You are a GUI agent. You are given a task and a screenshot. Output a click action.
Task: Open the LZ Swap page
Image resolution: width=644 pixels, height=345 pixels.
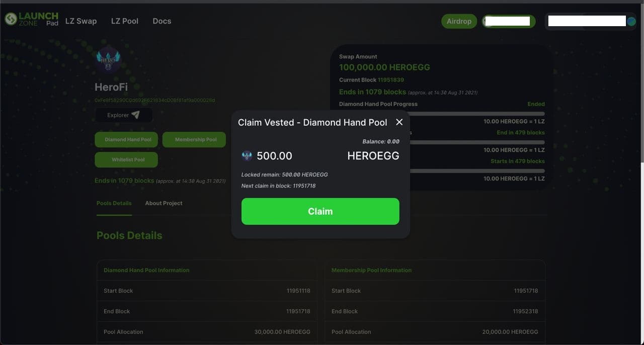tap(81, 21)
